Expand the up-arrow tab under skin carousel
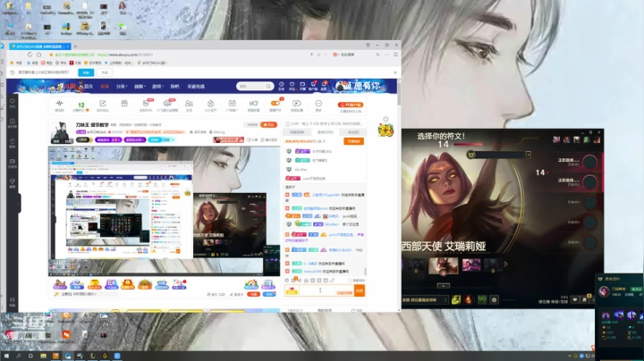 click(x=443, y=286)
